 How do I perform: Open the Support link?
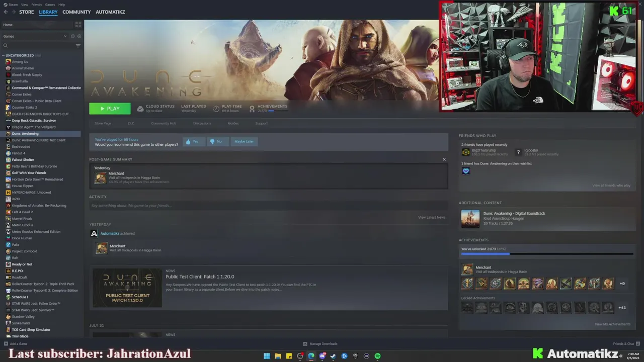261,123
